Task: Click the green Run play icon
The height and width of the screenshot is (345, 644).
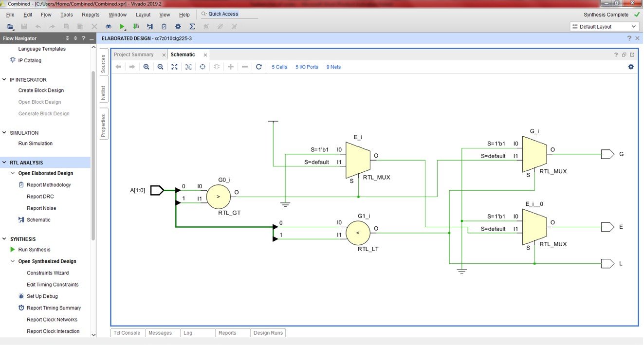Action: pos(122,26)
